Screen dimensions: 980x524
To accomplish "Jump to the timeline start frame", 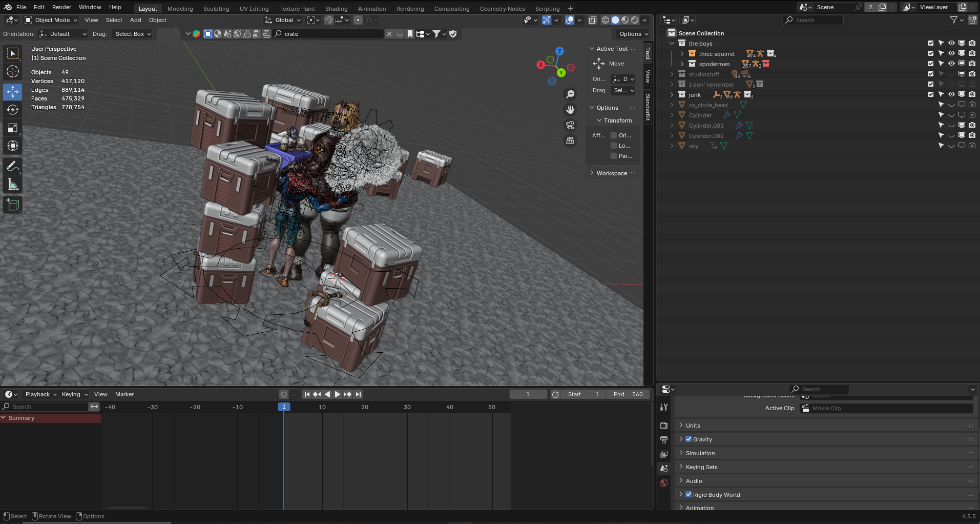I will click(x=307, y=394).
